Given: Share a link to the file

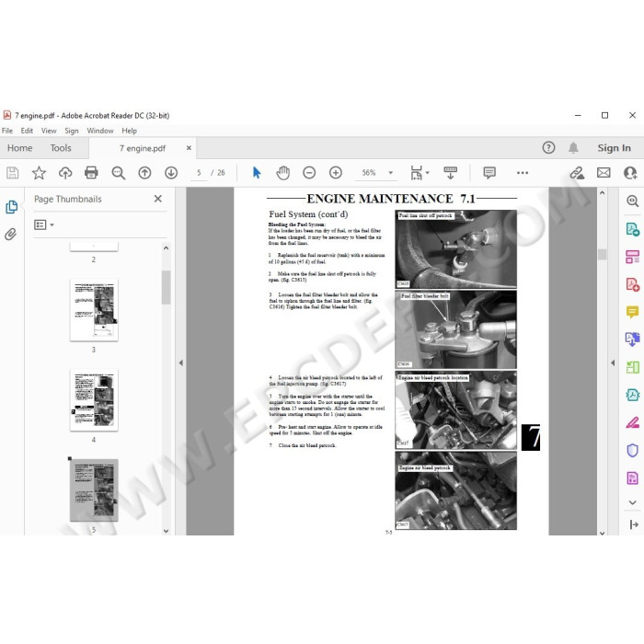Looking at the screenshot, I should pyautogui.click(x=577, y=173).
